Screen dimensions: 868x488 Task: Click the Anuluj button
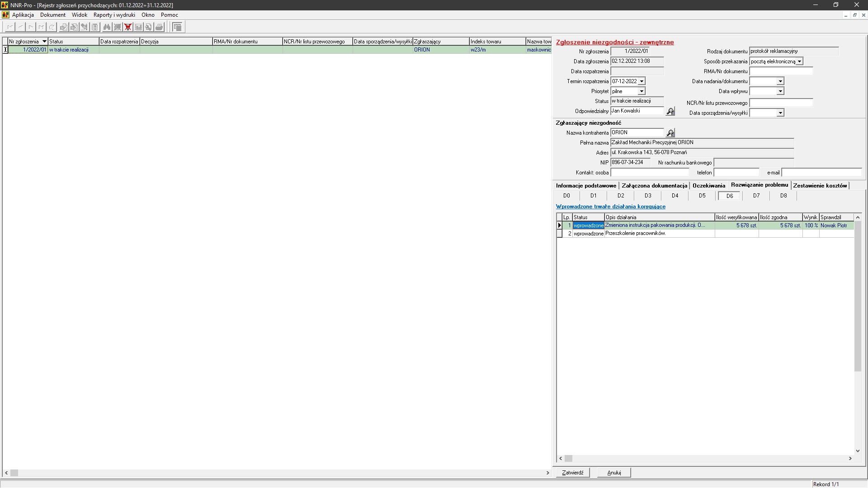click(614, 473)
